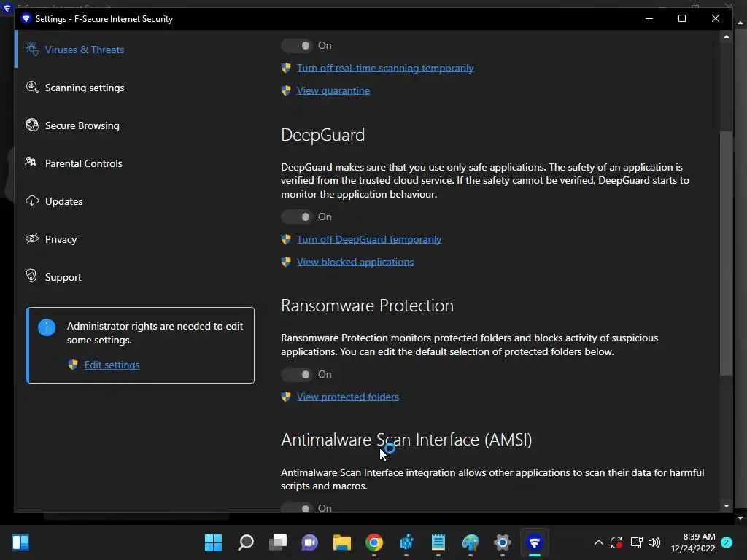
Task: Select Support in the sidebar
Action: point(63,277)
